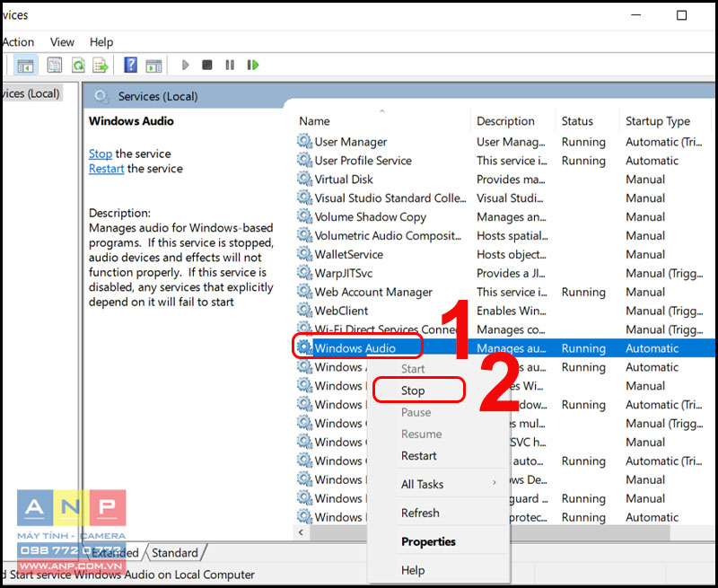Viewport: 718px width, 588px height.
Task: Click the gear icon beside WebClient
Action: pos(304,310)
